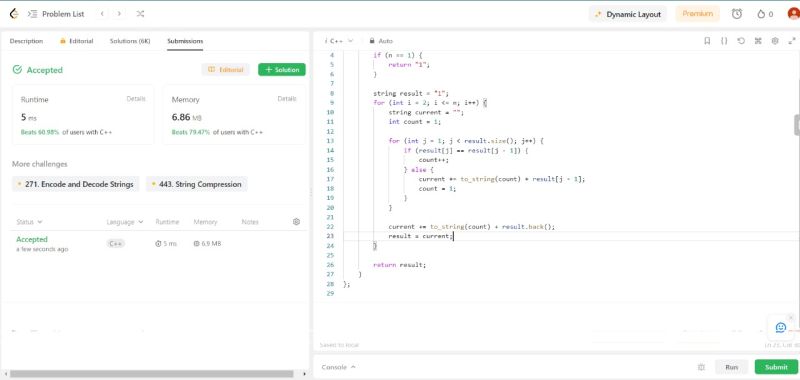Reset code to default icon
This screenshot has height=380, width=800.
pyautogui.click(x=741, y=41)
